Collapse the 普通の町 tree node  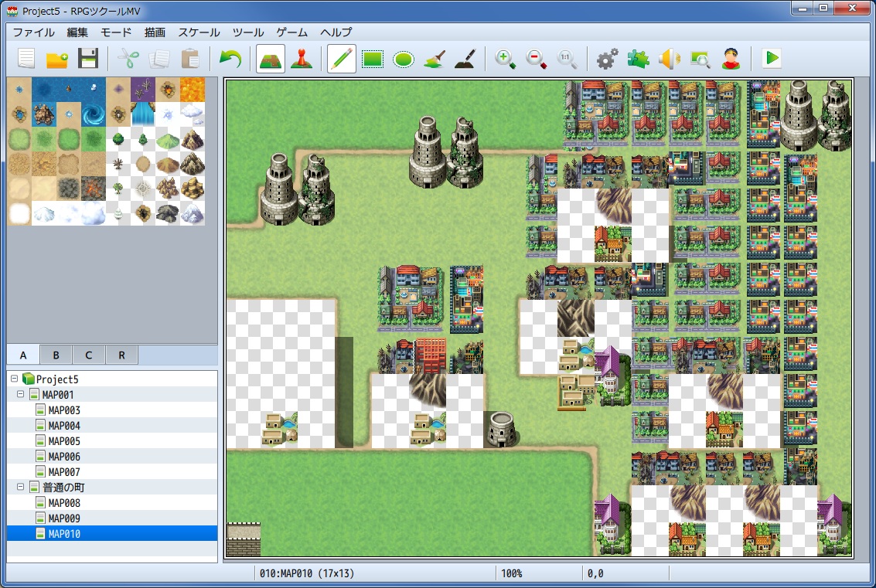pyautogui.click(x=21, y=487)
